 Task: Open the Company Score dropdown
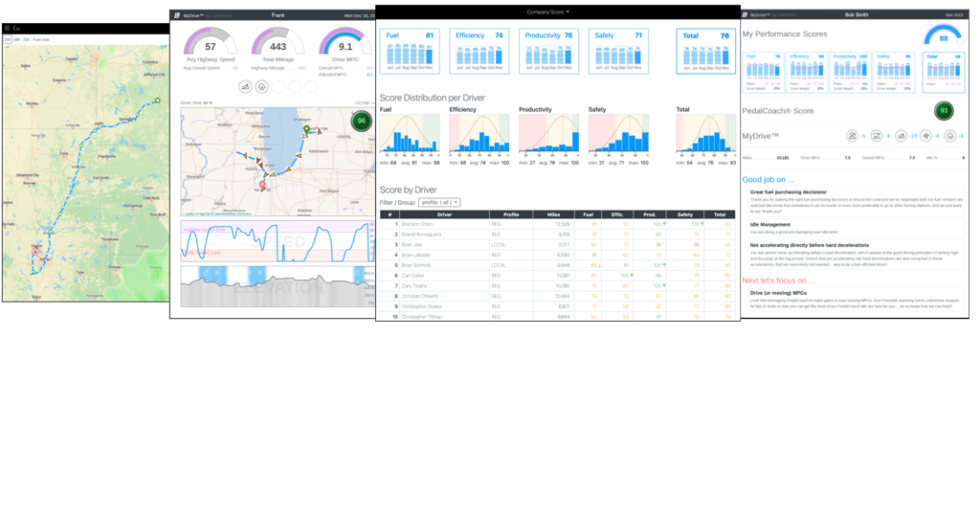pyautogui.click(x=548, y=11)
